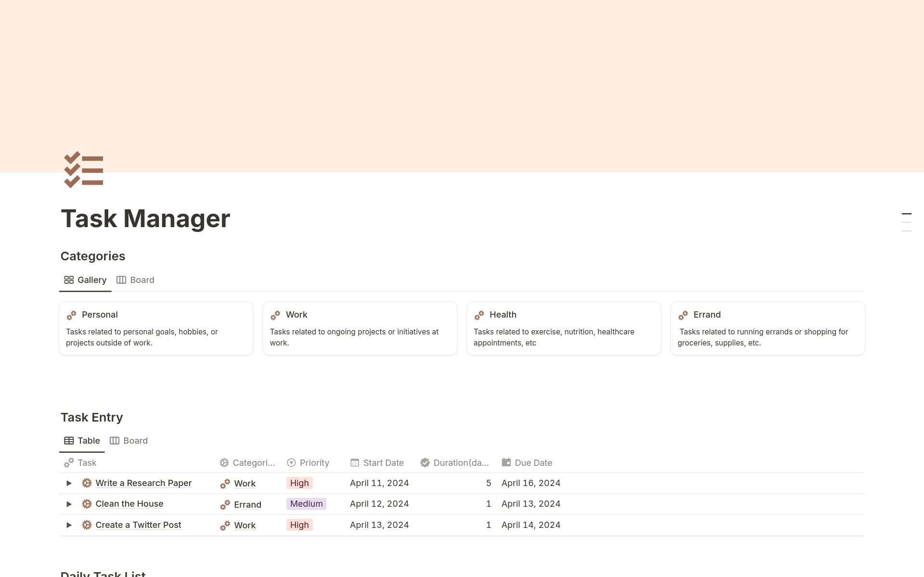Open the Create a Twitter Post task
This screenshot has height=577, width=924.
pyautogui.click(x=138, y=525)
